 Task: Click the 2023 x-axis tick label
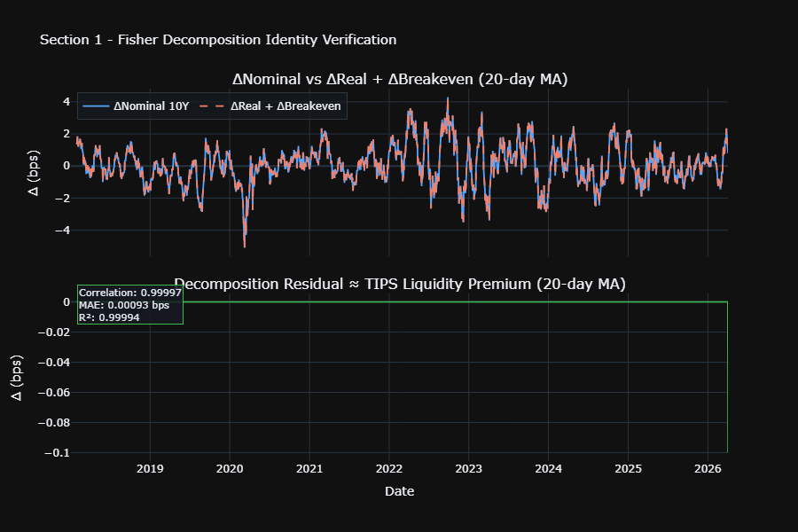coord(469,469)
